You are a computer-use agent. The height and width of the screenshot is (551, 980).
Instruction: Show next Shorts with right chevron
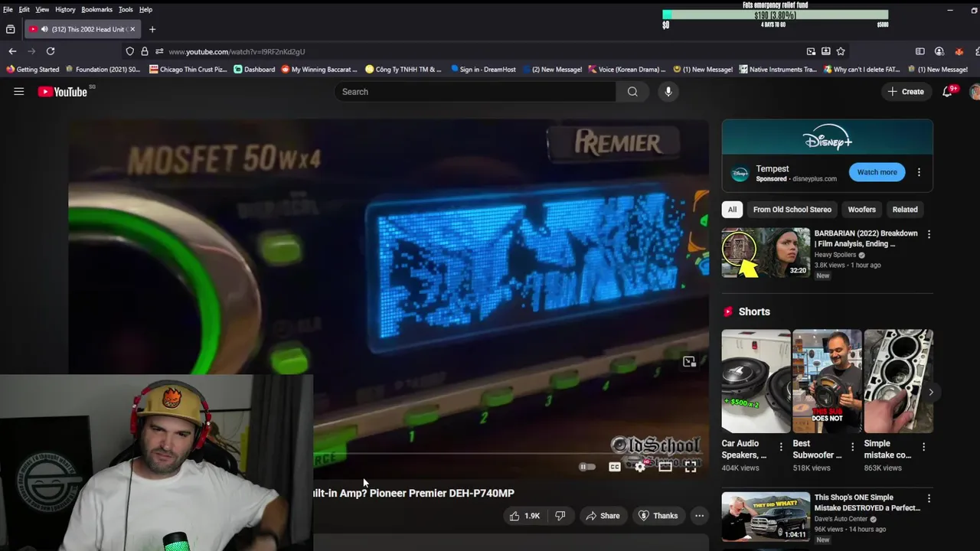coord(931,392)
